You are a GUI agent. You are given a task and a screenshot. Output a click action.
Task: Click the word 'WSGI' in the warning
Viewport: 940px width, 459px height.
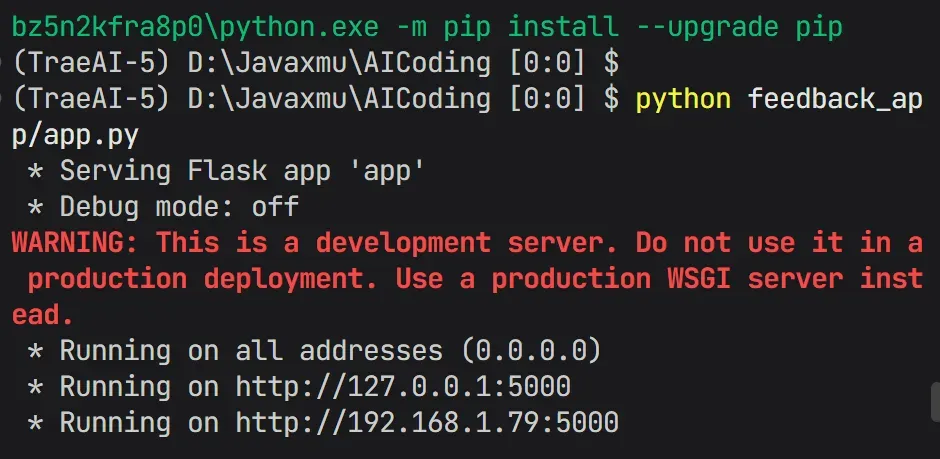tap(692, 278)
